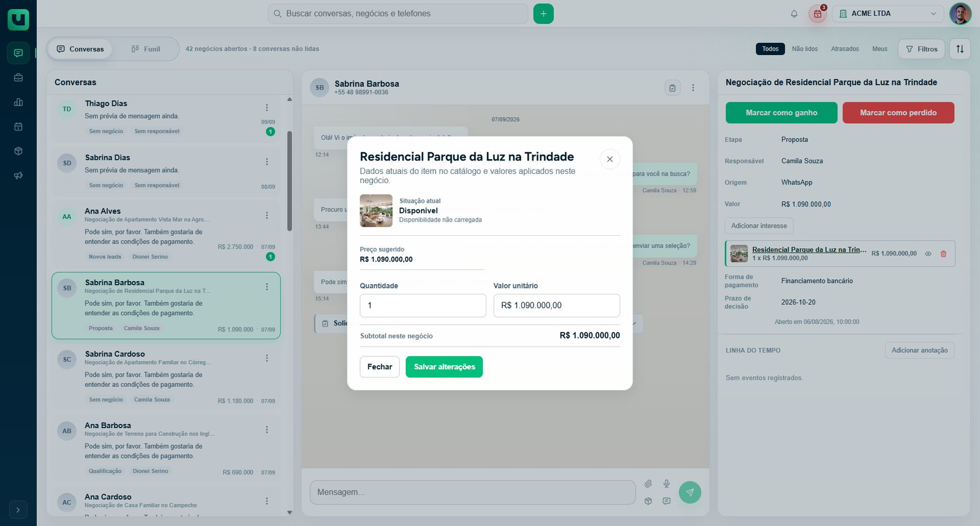The width and height of the screenshot is (980, 526).
Task: Click the microphone icon in message bar
Action: [666, 484]
